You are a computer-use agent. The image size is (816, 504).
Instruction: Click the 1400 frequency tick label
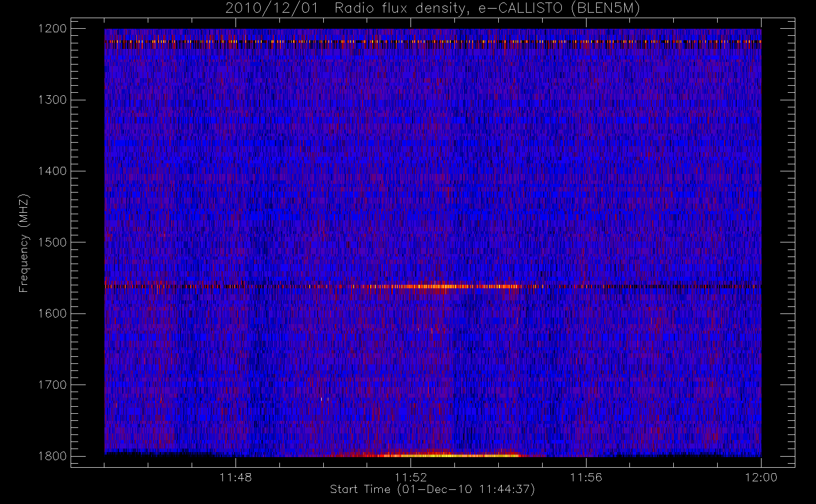[52, 171]
